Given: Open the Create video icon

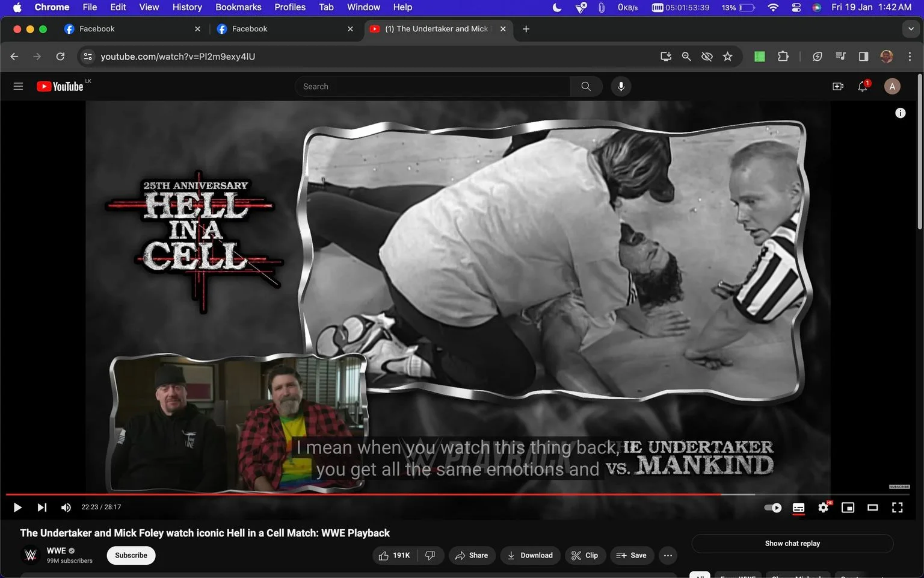Looking at the screenshot, I should (x=838, y=86).
